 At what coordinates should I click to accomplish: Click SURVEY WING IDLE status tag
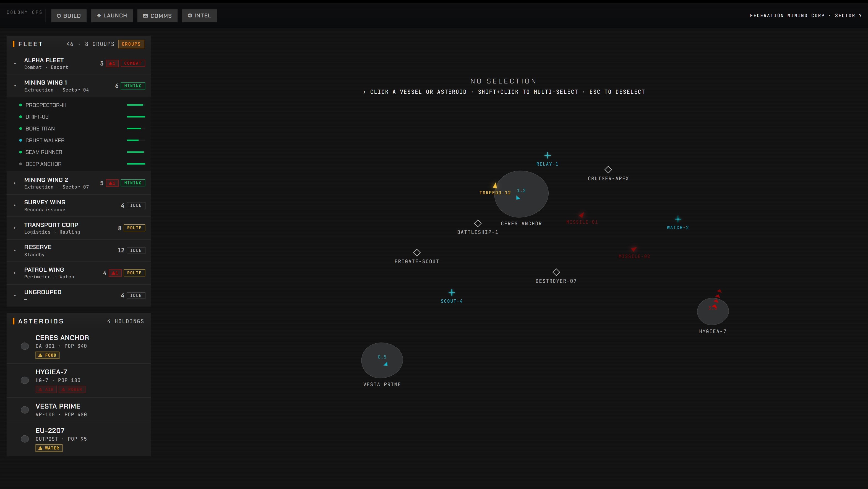pos(136,205)
